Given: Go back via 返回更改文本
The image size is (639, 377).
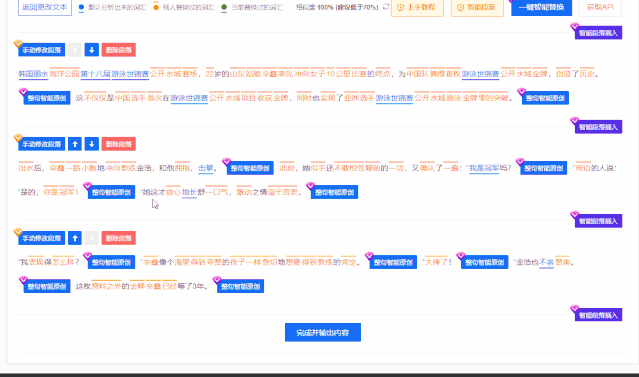Looking at the screenshot, I should pyautogui.click(x=45, y=7).
